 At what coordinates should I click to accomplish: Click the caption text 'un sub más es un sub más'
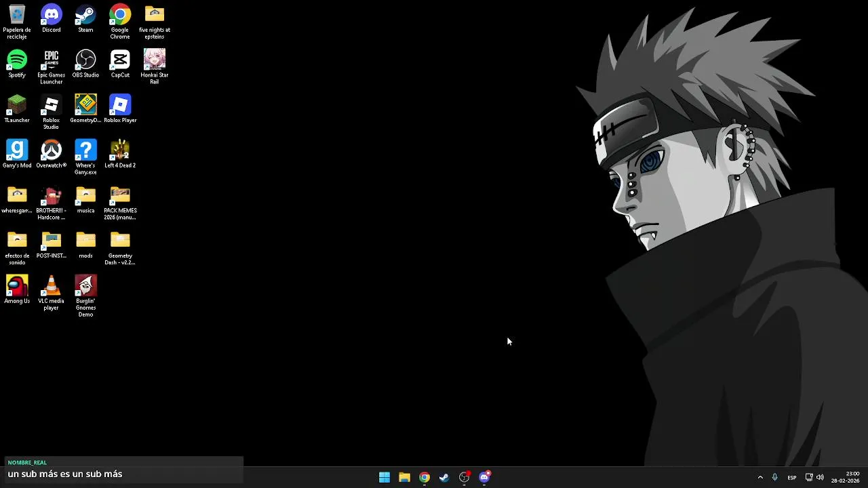[65, 474]
